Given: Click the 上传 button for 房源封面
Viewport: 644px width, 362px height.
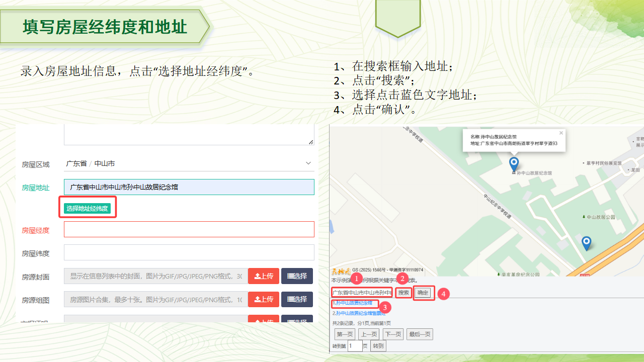Looking at the screenshot, I should pos(264,276).
